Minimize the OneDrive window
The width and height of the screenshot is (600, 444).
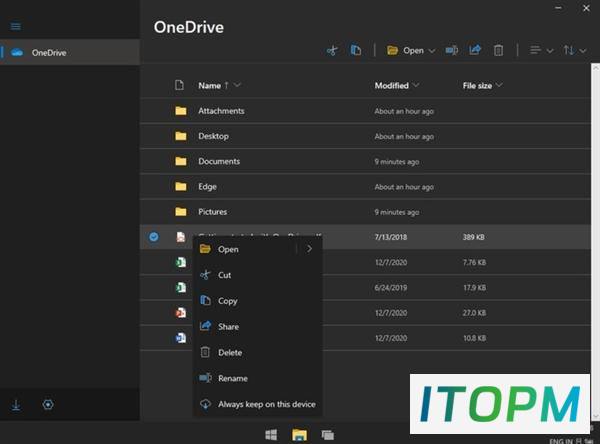pyautogui.click(x=558, y=8)
